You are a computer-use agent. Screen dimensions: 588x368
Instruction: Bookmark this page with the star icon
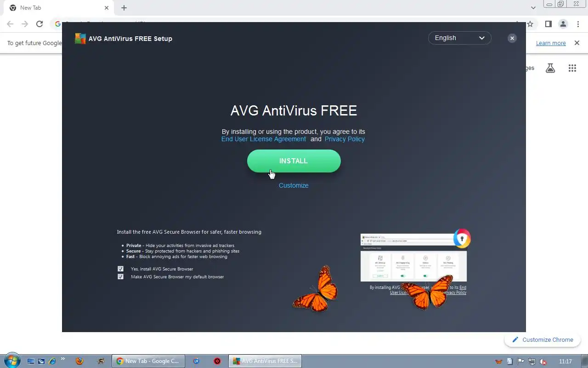coord(530,24)
